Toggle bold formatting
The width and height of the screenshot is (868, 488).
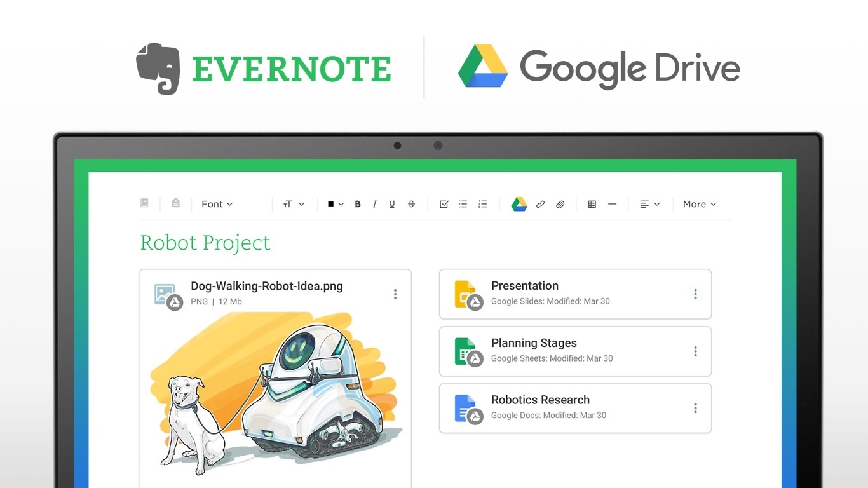click(x=358, y=204)
